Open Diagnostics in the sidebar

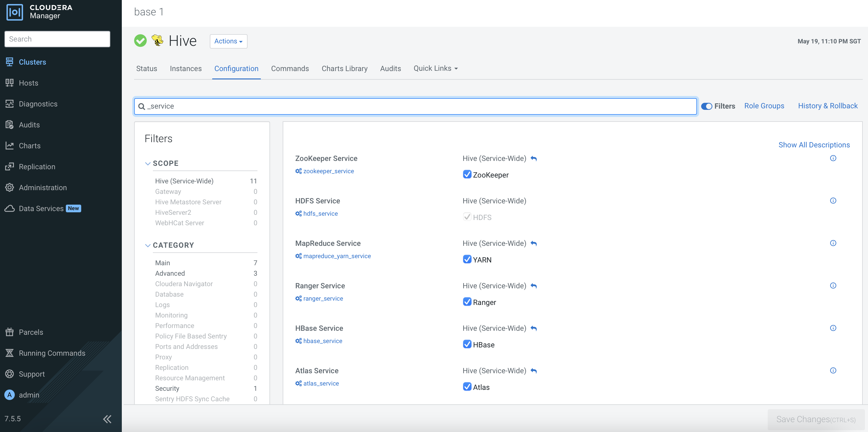(x=38, y=104)
